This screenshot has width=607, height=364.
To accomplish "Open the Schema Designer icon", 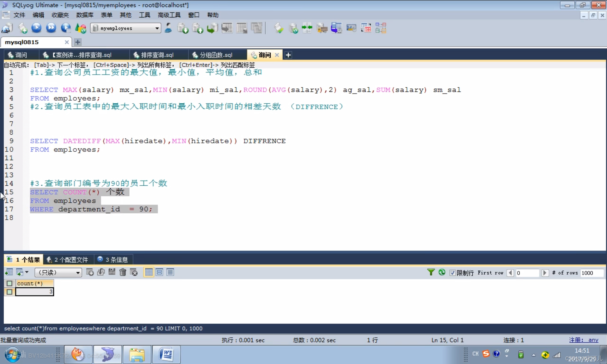I will click(x=381, y=28).
